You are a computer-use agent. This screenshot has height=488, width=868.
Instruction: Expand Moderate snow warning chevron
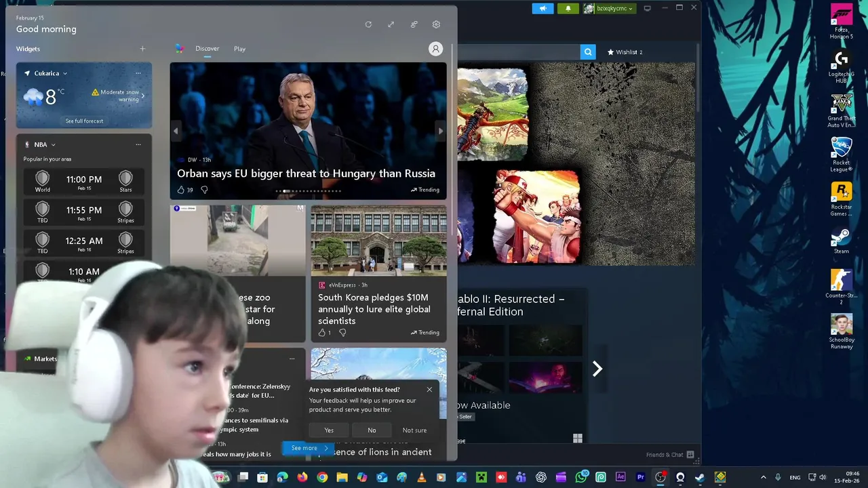pyautogui.click(x=143, y=96)
